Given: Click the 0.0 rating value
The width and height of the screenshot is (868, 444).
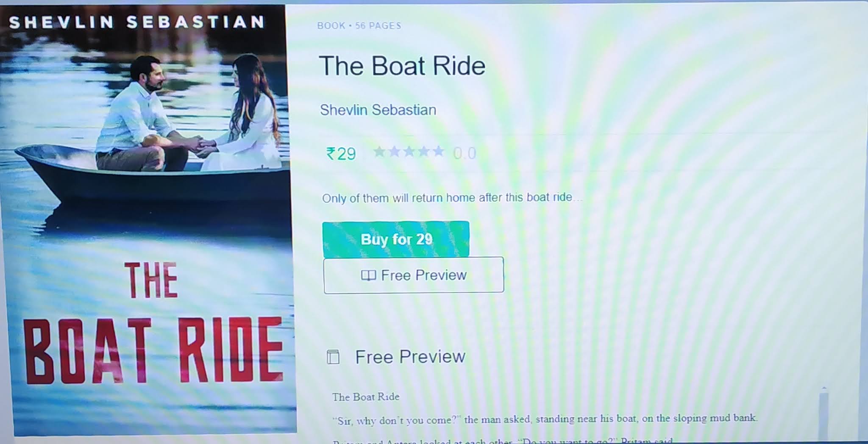Looking at the screenshot, I should pos(465,153).
